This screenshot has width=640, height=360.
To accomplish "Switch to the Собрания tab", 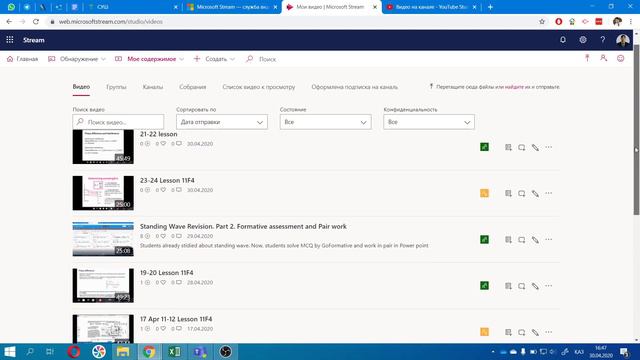I will pyautogui.click(x=193, y=87).
